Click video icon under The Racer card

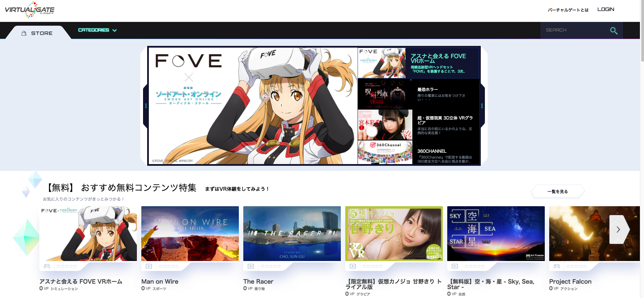coord(251,266)
